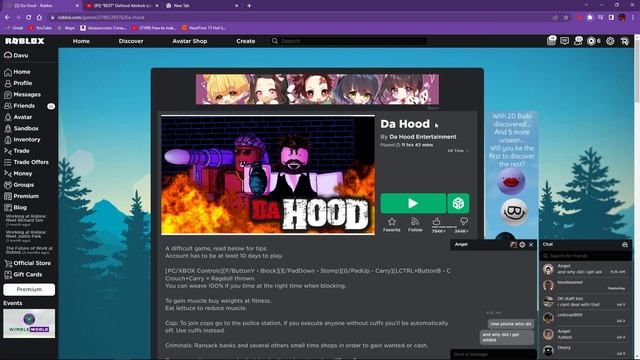Open a new browser tab with plus

[x=249, y=6]
